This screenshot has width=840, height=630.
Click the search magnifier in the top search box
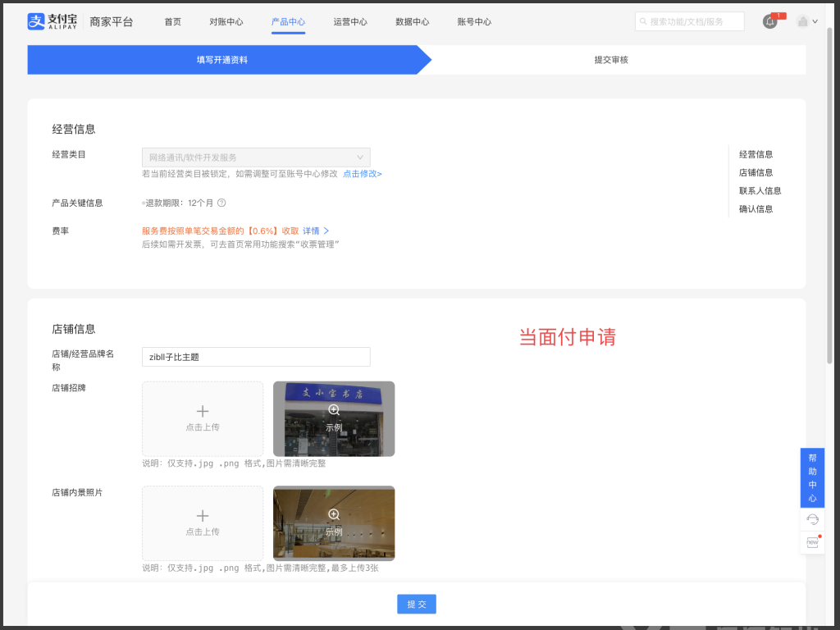[644, 21]
